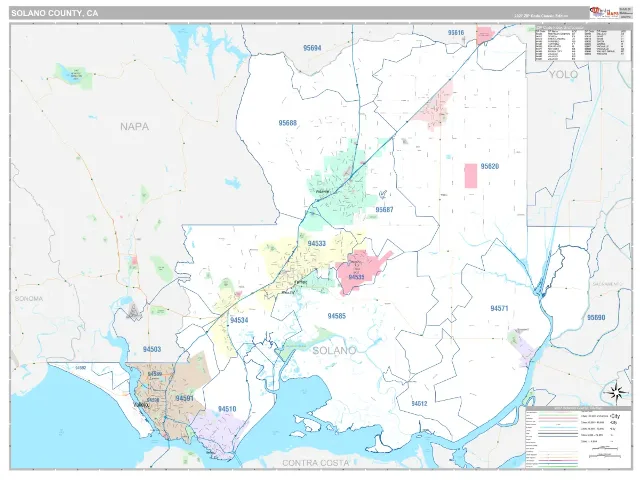
Task: Click the SOLANO county label
Action: click(x=334, y=350)
